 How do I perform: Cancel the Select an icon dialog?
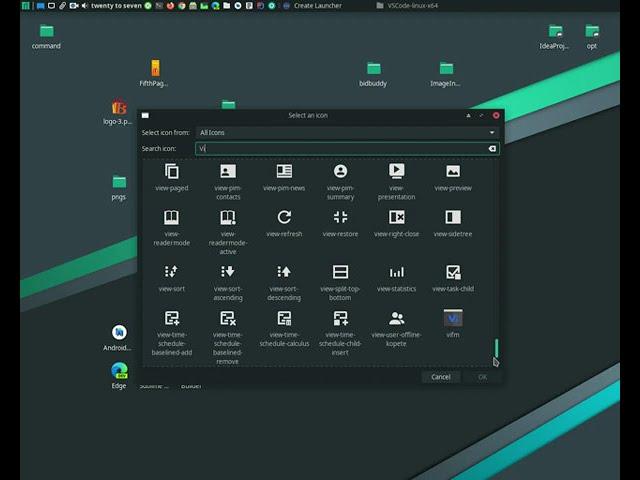click(x=441, y=377)
